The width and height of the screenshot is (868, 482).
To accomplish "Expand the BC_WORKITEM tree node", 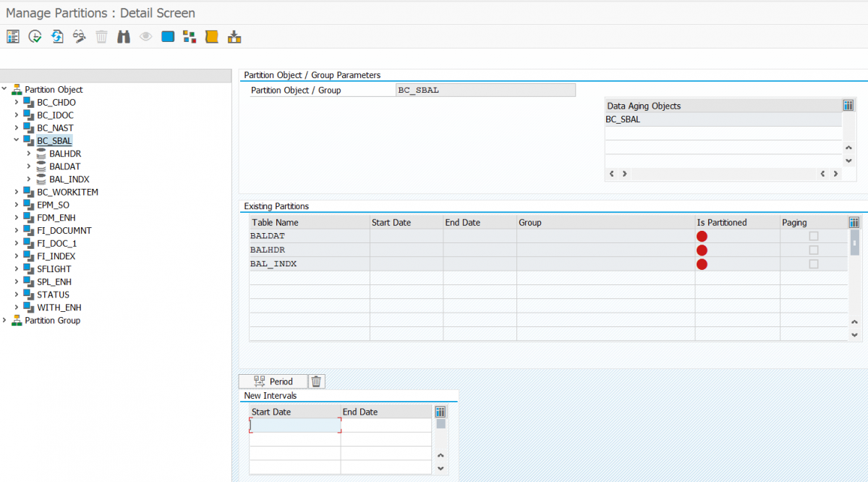I will (x=16, y=192).
